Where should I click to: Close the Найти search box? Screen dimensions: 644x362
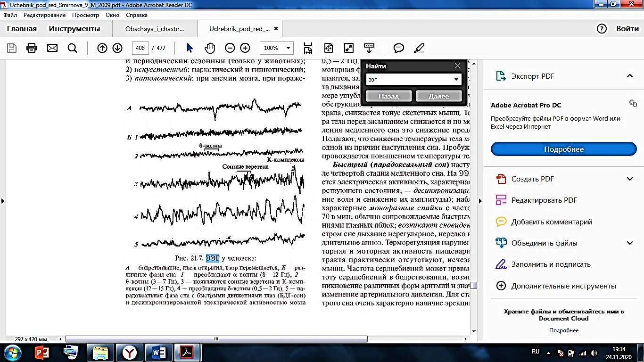(x=457, y=66)
